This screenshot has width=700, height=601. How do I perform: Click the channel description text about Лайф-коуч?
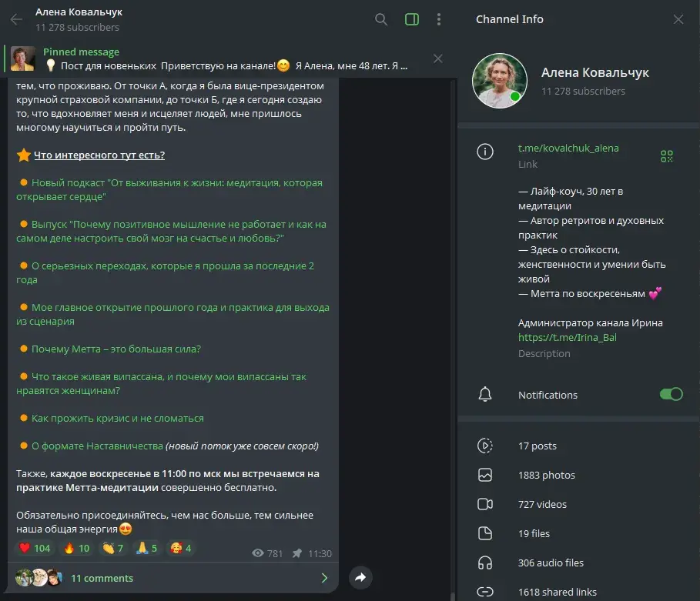tap(591, 242)
